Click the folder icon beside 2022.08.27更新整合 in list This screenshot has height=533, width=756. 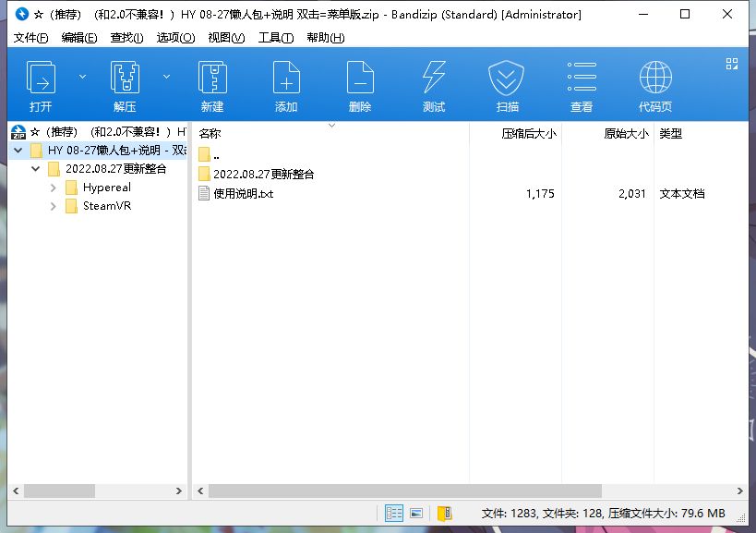204,174
